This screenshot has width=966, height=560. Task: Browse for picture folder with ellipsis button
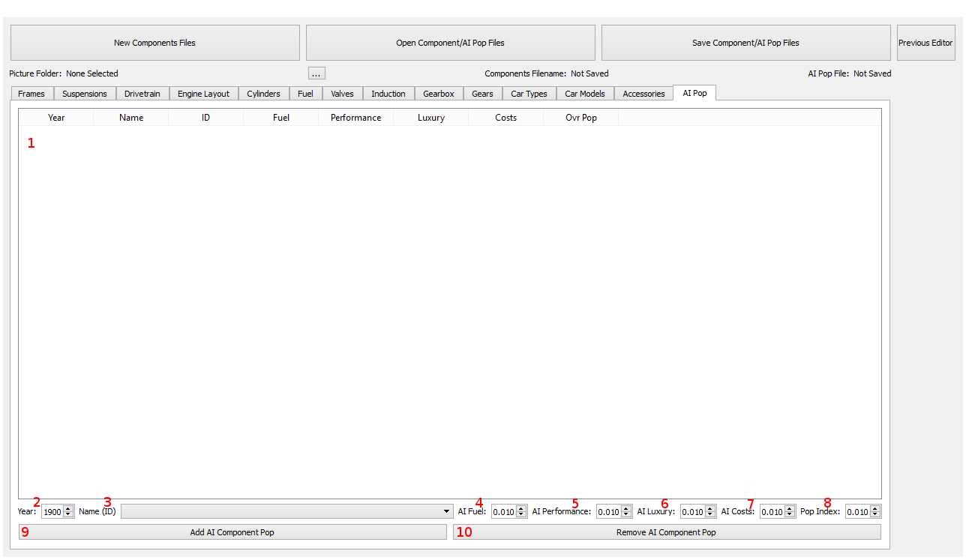point(316,73)
